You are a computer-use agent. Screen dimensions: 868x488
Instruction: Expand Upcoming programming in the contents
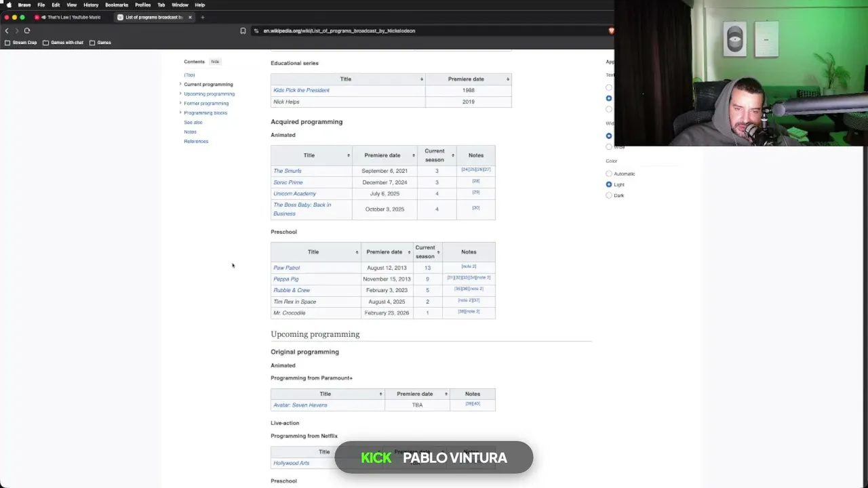pos(180,94)
